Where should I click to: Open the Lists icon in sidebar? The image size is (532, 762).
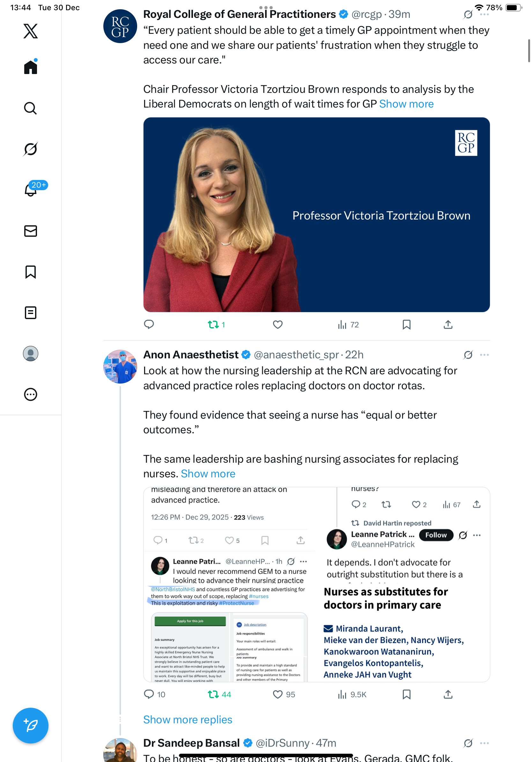coord(31,313)
